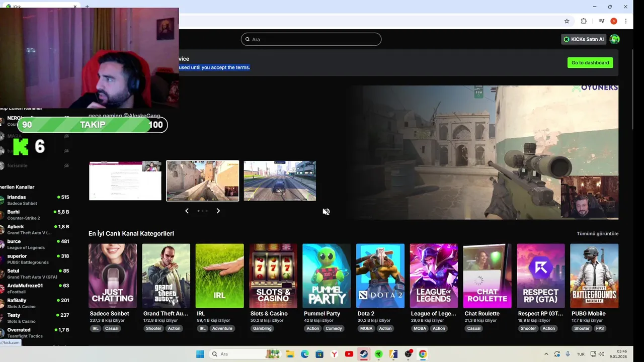Select the document-page stream thumbnail
Viewport: 644px width, 362px height.
125,180
